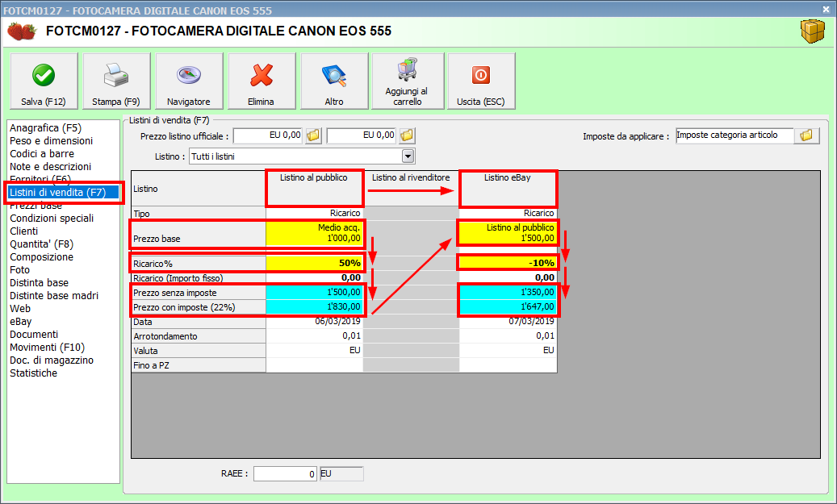The image size is (837, 504).
Task: Click the RAEE value input field
Action: [x=286, y=473]
